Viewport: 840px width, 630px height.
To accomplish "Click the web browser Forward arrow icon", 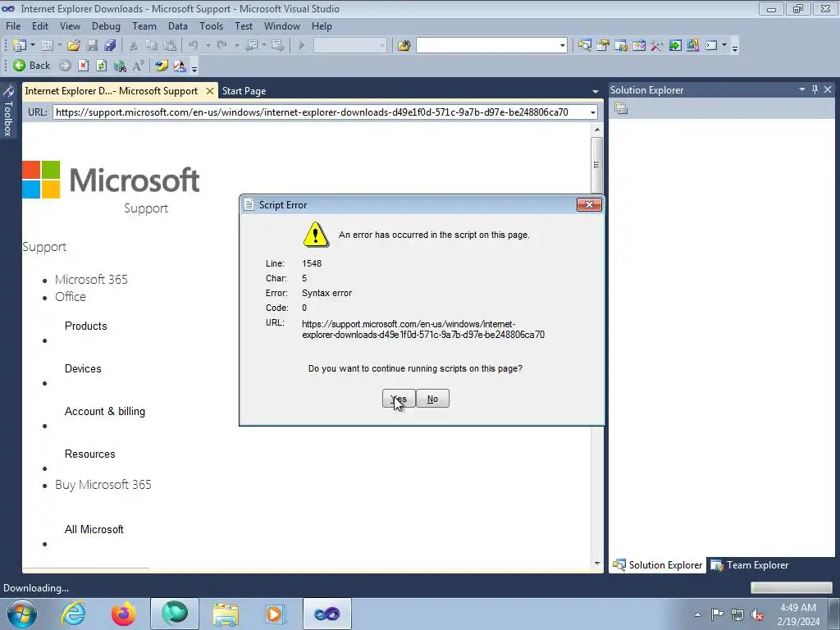I will (65, 66).
